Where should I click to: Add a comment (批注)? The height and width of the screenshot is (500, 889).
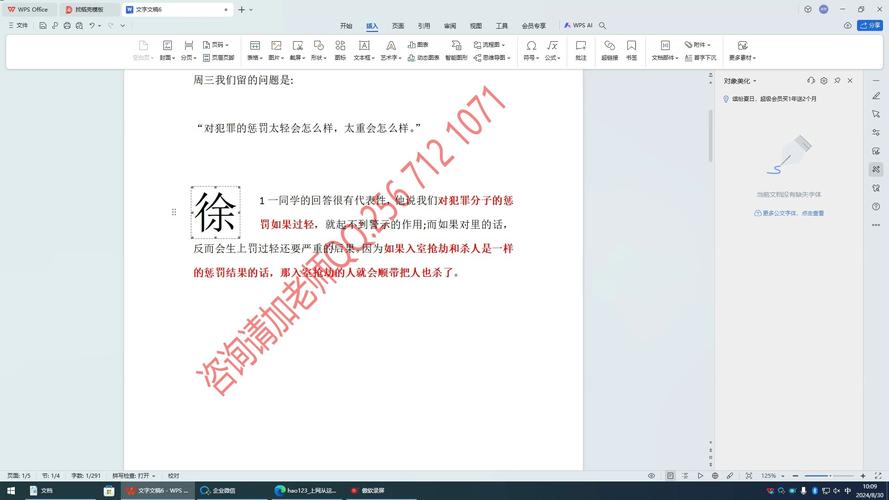click(581, 50)
